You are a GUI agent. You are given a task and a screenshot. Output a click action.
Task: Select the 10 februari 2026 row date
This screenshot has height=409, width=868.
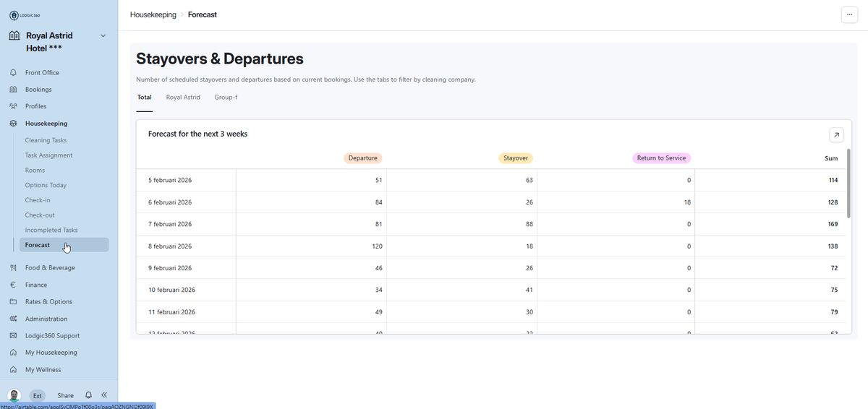(x=171, y=290)
